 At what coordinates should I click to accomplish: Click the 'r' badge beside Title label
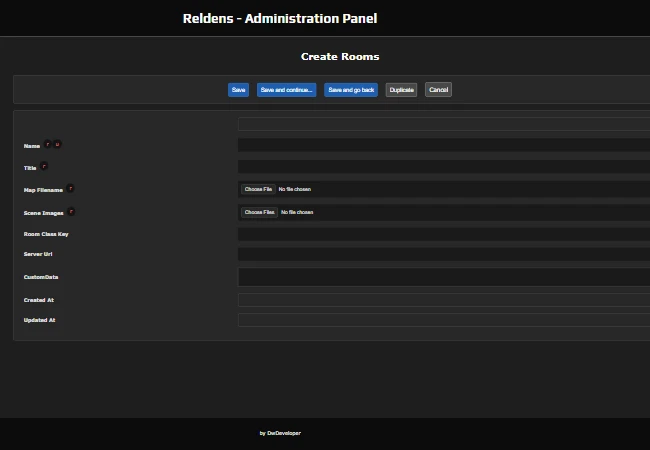point(44,166)
